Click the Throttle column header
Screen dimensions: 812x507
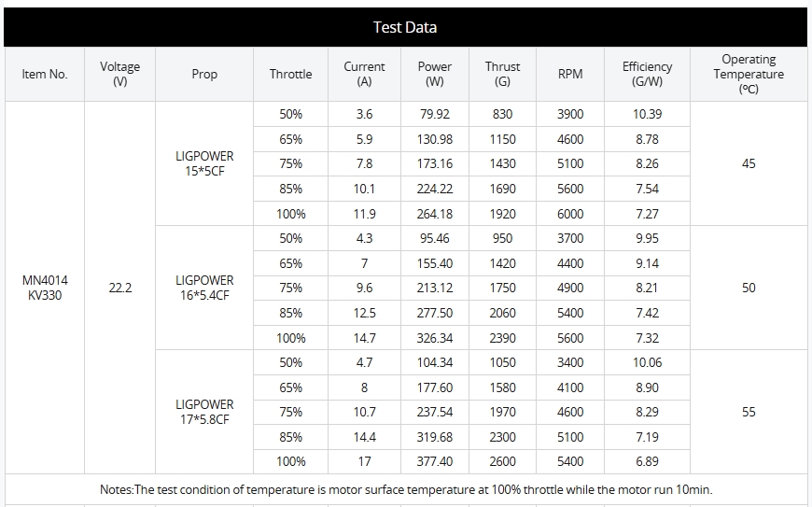[290, 74]
